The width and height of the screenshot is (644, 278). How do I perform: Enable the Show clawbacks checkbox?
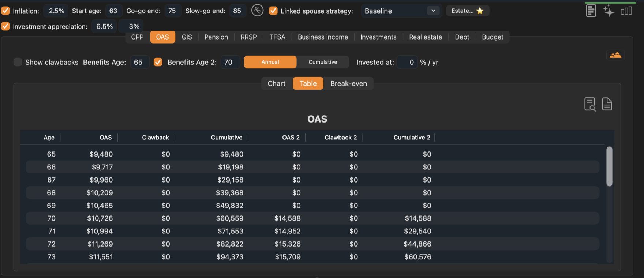tap(18, 62)
